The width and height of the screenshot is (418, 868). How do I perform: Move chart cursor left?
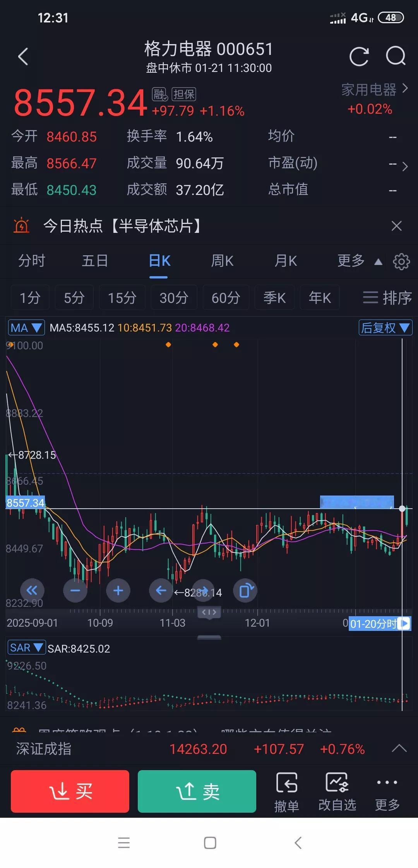click(161, 591)
